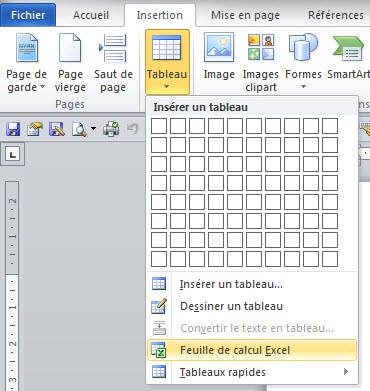Viewport: 370px width, 391px height.
Task: Insert a cover page via Page de garde
Action: point(27,63)
